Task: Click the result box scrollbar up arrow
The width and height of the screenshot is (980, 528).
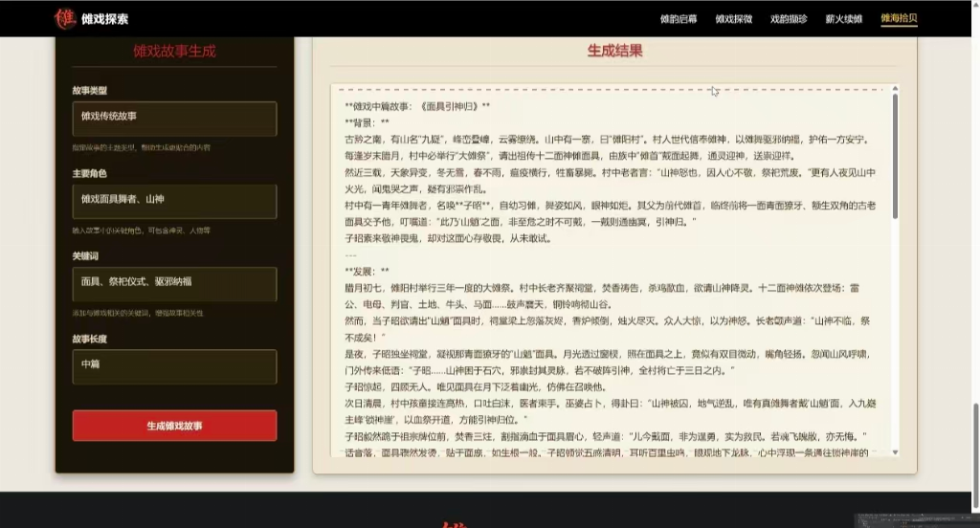Action: [895, 89]
